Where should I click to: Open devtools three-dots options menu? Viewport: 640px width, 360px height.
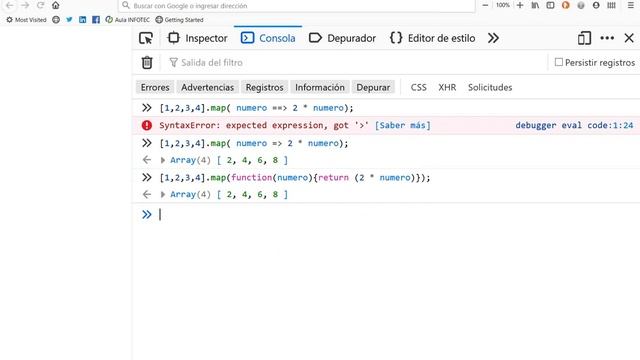tap(607, 38)
